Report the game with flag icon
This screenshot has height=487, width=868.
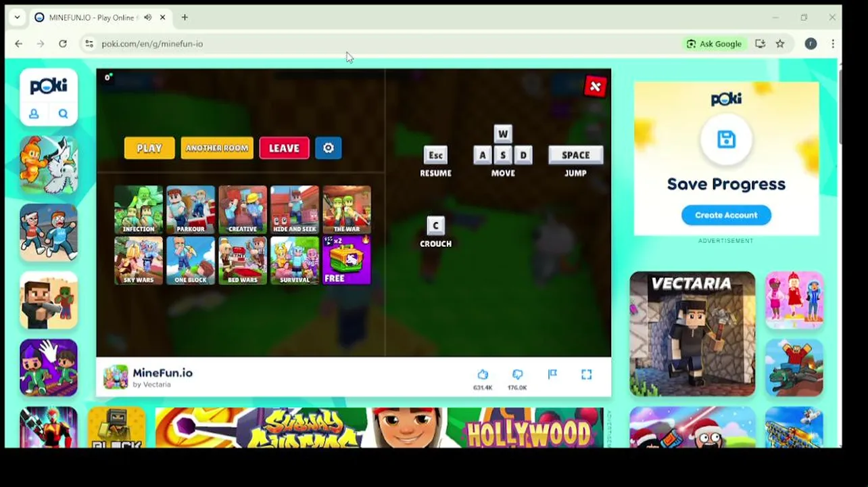(552, 374)
